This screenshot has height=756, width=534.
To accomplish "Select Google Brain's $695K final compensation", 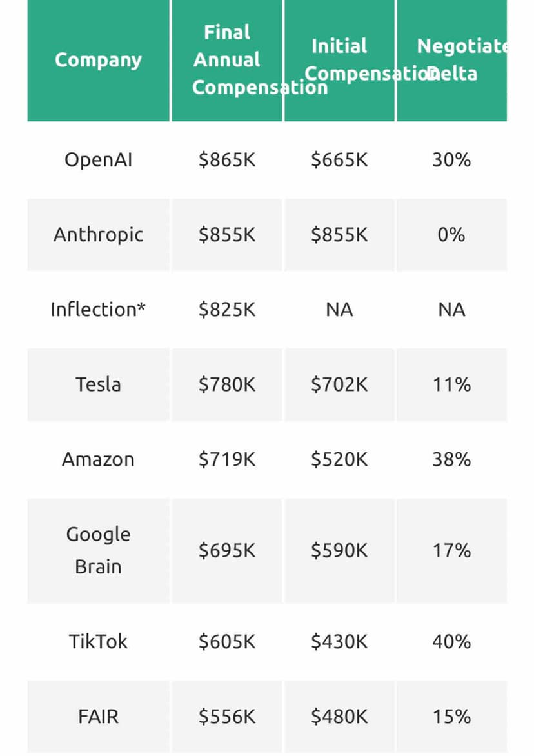I will 227,550.
